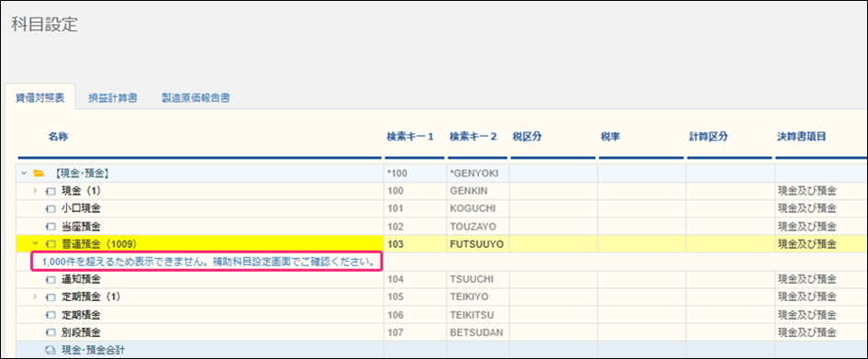Viewport: 868px width, 359px height.
Task: Click the 1,000件を超えるため表示できません message
Action: 207,262
